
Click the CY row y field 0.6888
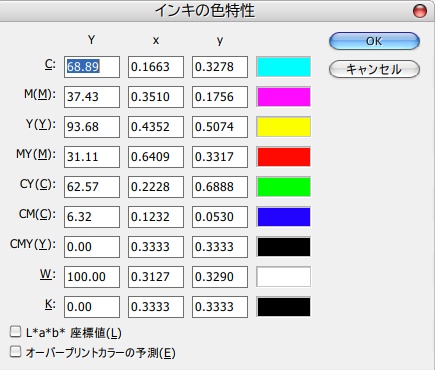tap(220, 187)
